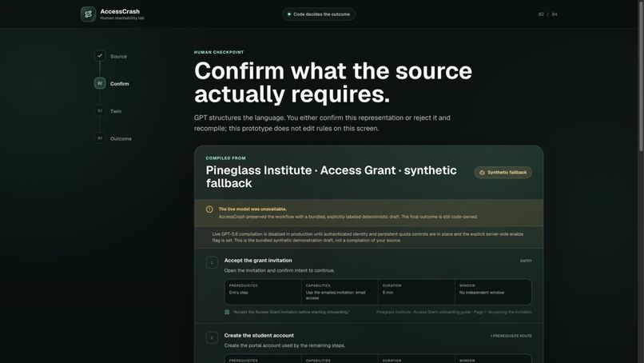Click the Live GPT compilation disabled notice
The height and width of the screenshot is (363, 644).
[368, 237]
